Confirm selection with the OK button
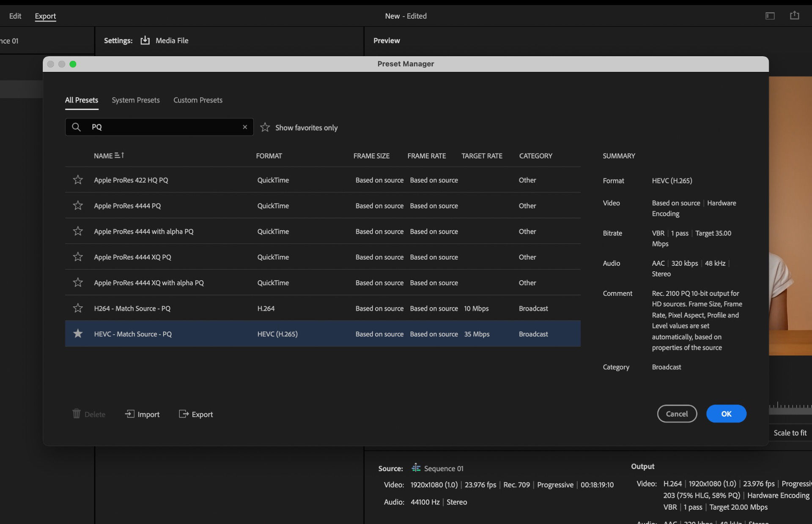 (x=726, y=414)
